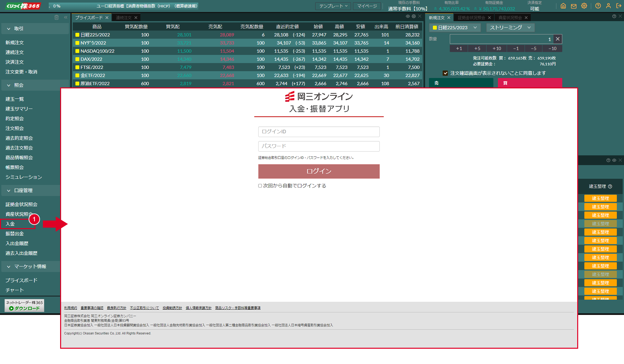This screenshot has height=364, width=624.
Task: Open the ストリーミング order type dropdown
Action: coord(510,28)
